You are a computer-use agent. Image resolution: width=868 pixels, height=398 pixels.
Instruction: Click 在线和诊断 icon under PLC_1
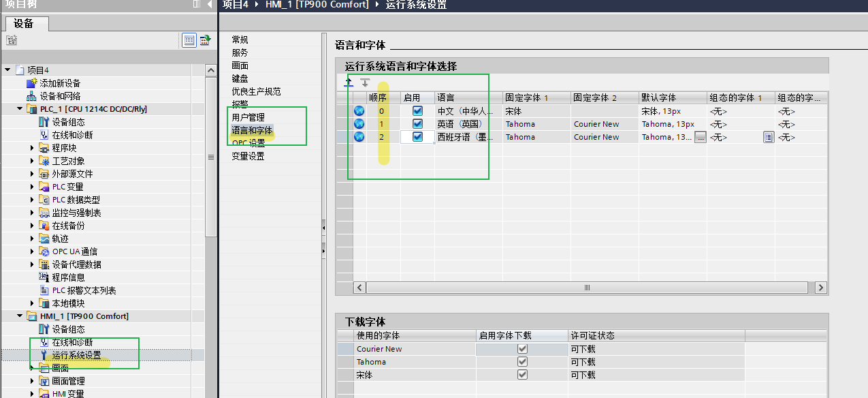point(44,135)
